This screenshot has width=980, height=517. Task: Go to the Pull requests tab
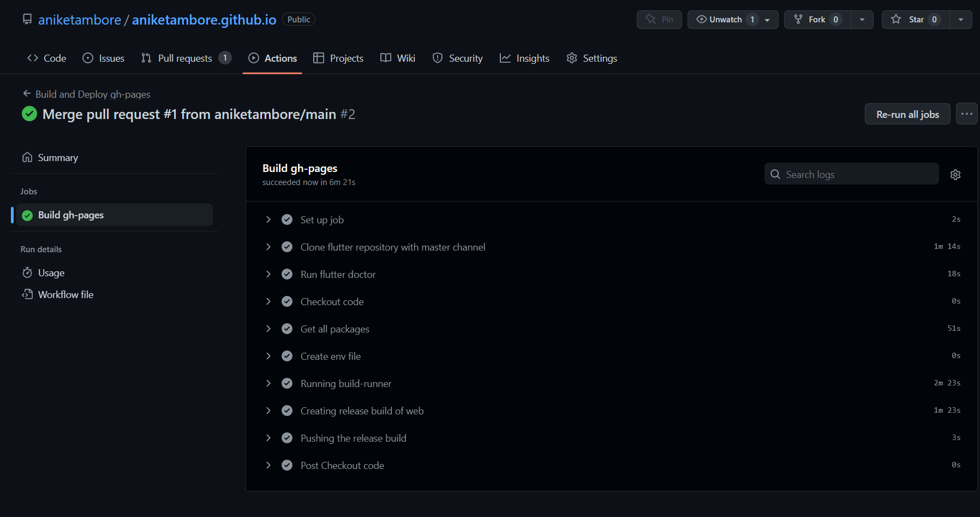click(186, 58)
